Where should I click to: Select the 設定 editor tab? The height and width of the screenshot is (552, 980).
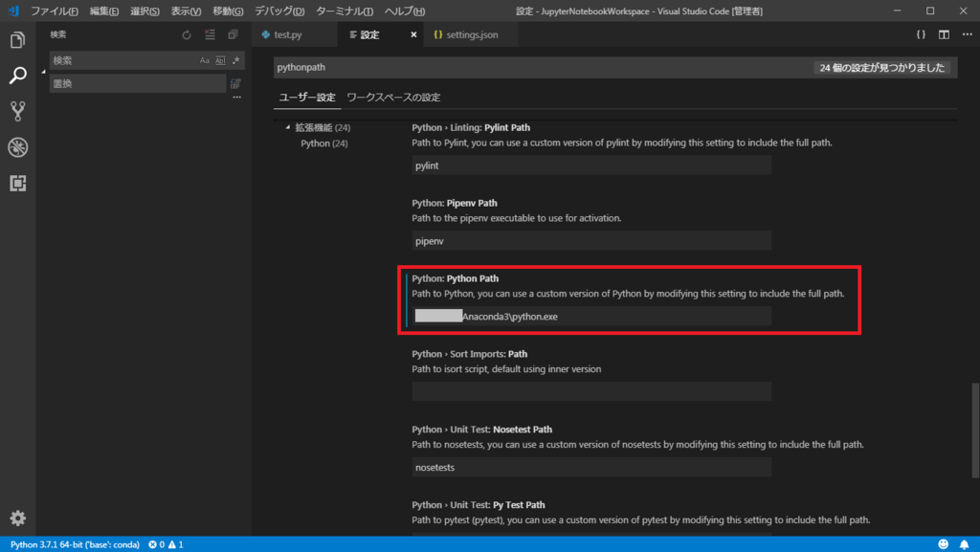click(x=370, y=35)
